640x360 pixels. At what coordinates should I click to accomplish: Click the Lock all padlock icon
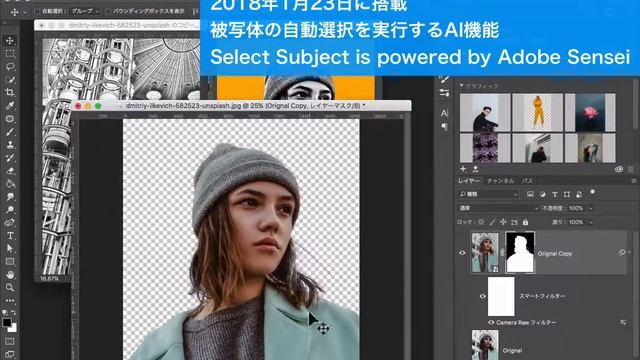(x=525, y=222)
